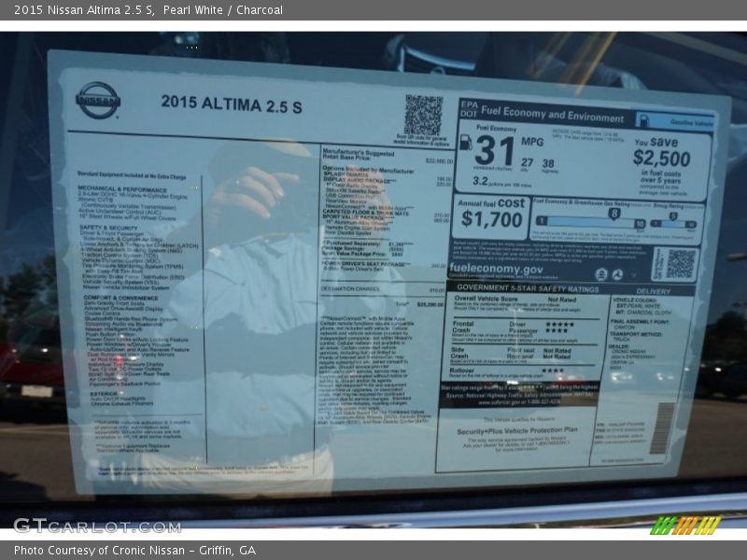Image resolution: width=747 pixels, height=560 pixels.
Task: Click the '$2,500' fuel savings amount
Action: (661, 158)
